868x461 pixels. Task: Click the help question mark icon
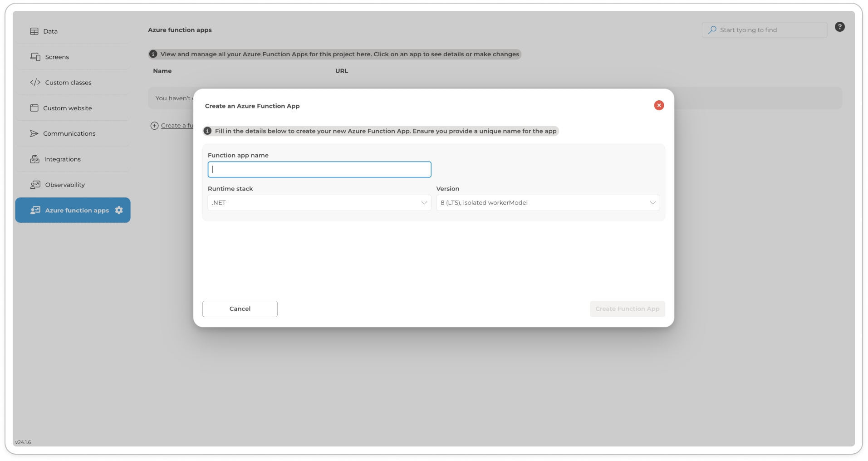839,27
